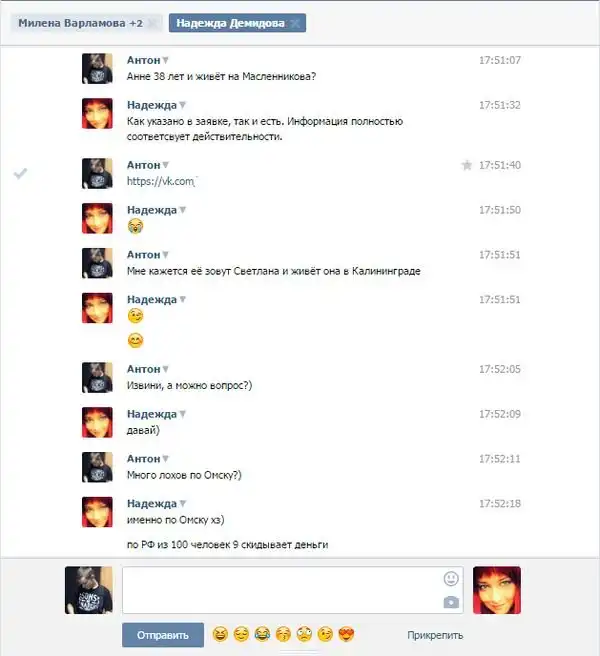Attach a photo with the camera icon
600x656 pixels.
[x=451, y=602]
